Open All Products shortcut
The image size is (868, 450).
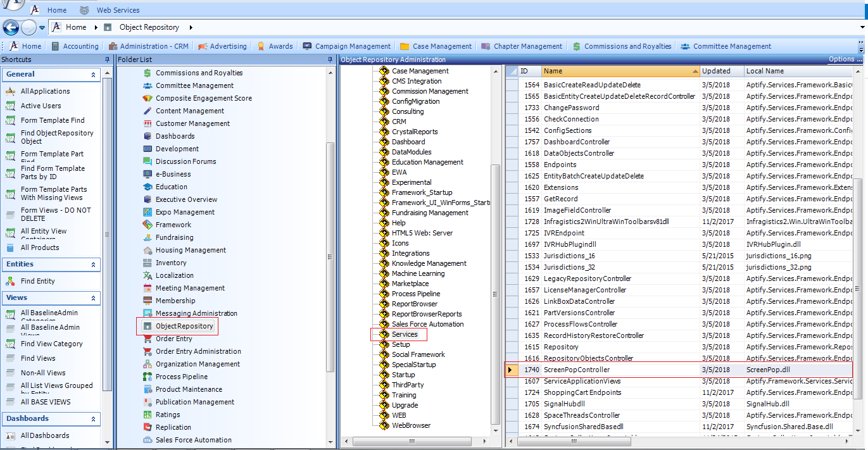40,247
